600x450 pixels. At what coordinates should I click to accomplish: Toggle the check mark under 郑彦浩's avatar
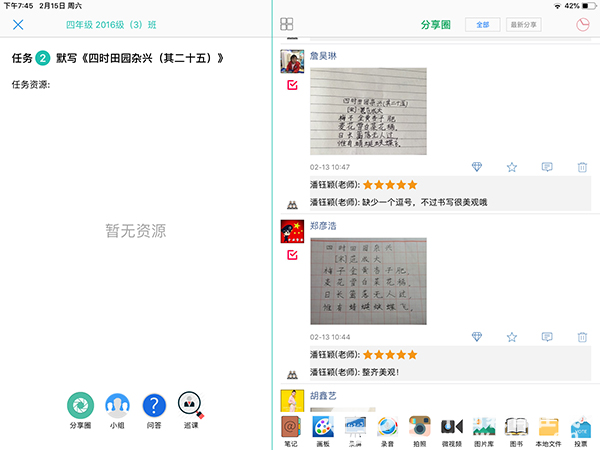292,254
